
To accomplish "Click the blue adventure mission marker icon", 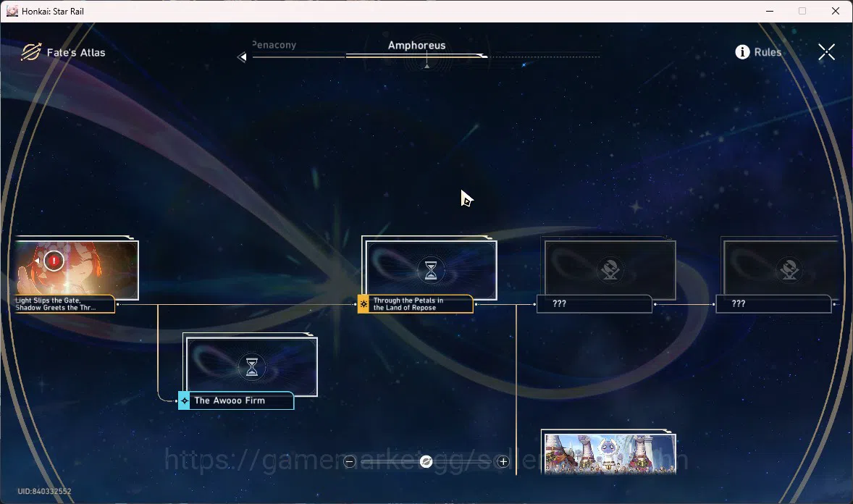I will click(185, 400).
